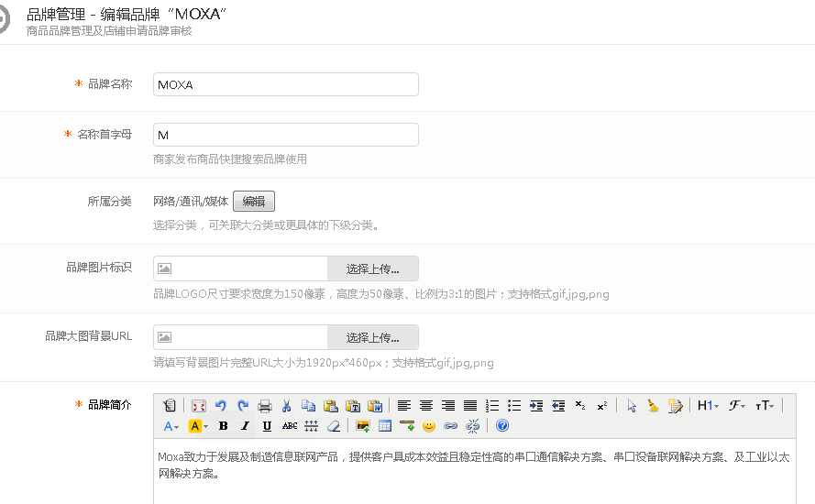Open the H1 heading format dropdown
The image size is (815, 504).
coord(708,406)
